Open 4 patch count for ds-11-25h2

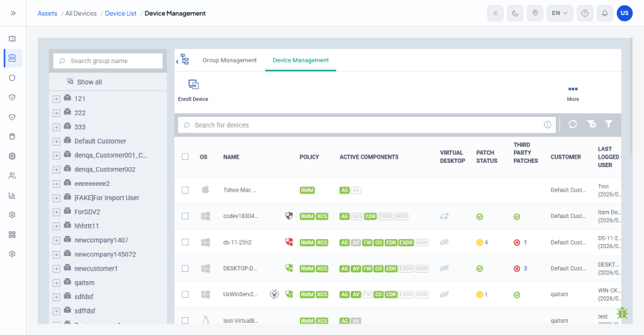[x=486, y=242]
